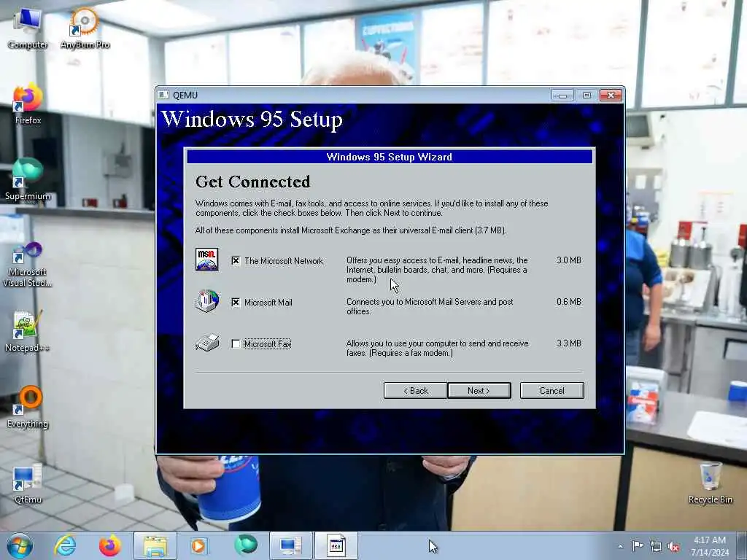
Task: Launch Internet Explorer from the taskbar
Action: click(65, 545)
